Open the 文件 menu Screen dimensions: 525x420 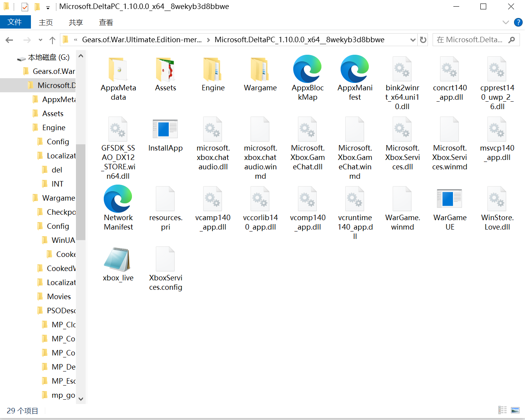pos(15,22)
